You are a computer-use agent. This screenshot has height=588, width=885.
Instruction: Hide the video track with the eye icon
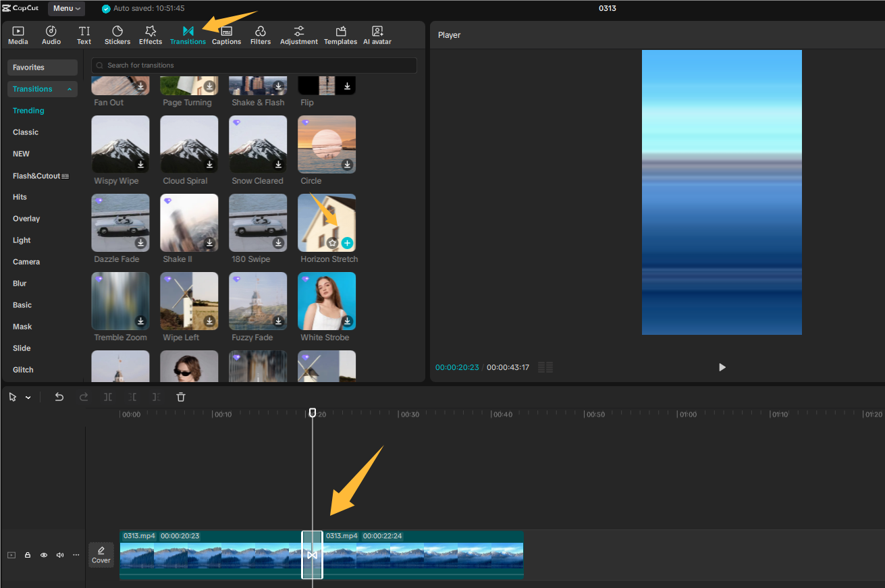[x=43, y=554]
